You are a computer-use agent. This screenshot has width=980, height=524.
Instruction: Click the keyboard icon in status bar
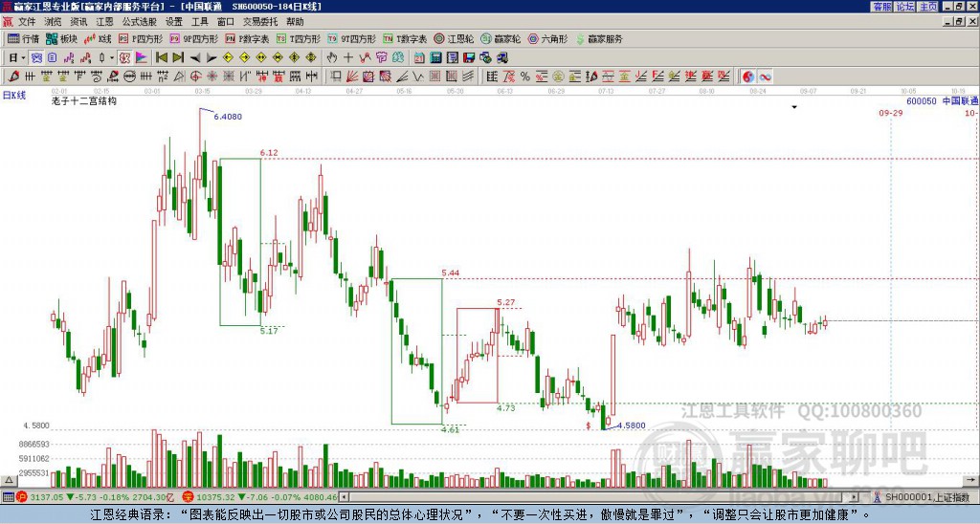pyautogui.click(x=8, y=497)
